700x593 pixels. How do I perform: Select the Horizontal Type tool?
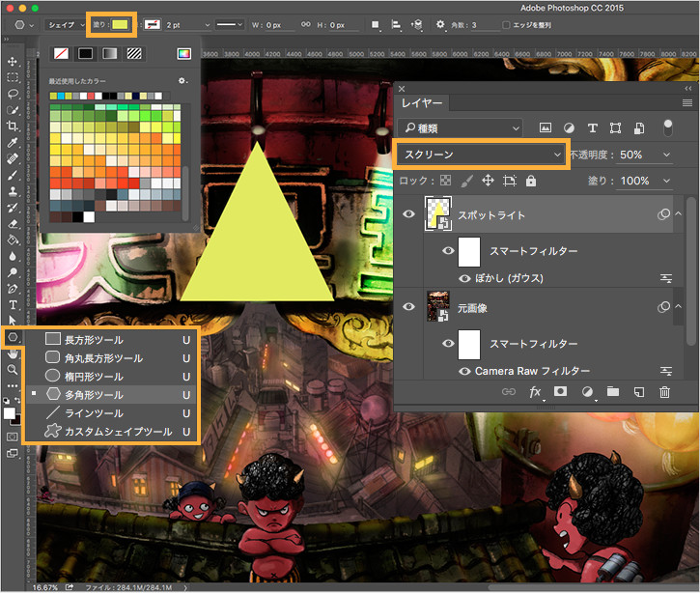coord(13,305)
